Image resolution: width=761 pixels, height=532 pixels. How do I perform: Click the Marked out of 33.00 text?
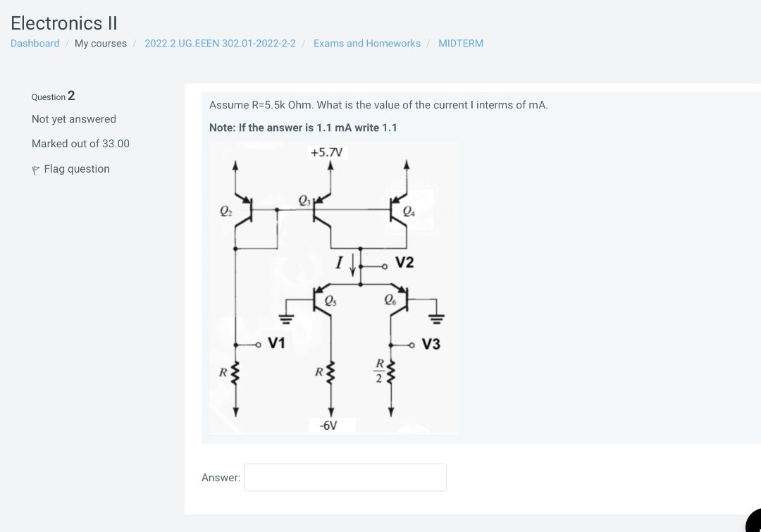point(80,144)
